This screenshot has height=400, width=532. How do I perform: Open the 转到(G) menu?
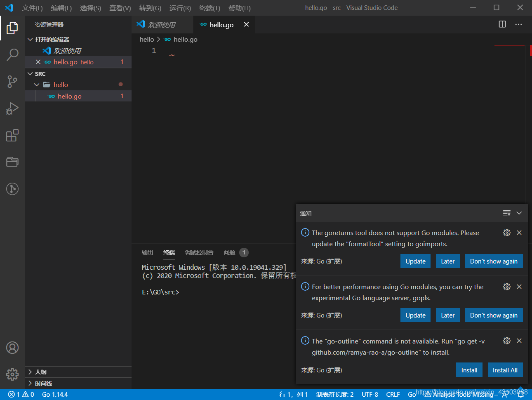click(x=150, y=8)
